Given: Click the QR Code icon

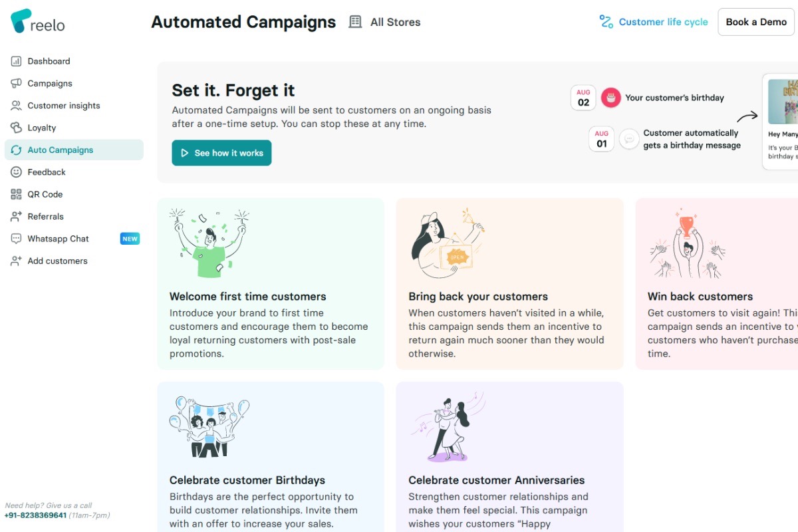Looking at the screenshot, I should [x=16, y=194].
